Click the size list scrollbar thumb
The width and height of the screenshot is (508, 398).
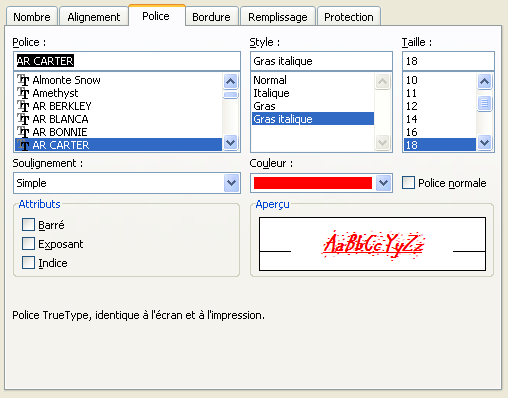pos(485,103)
